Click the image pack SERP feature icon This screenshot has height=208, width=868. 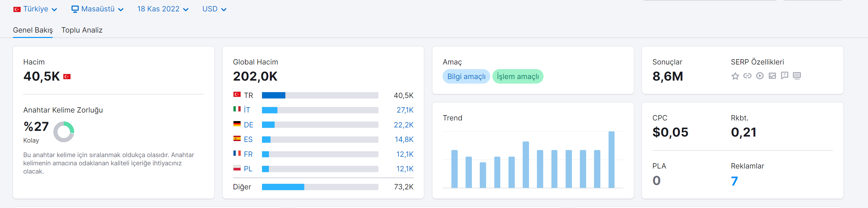772,76
